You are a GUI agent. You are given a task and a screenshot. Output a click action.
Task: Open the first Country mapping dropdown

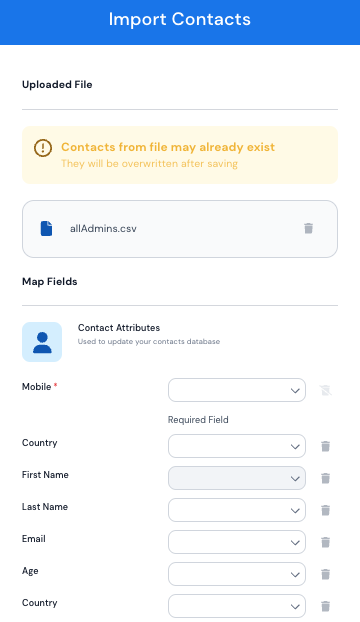pyautogui.click(x=237, y=446)
